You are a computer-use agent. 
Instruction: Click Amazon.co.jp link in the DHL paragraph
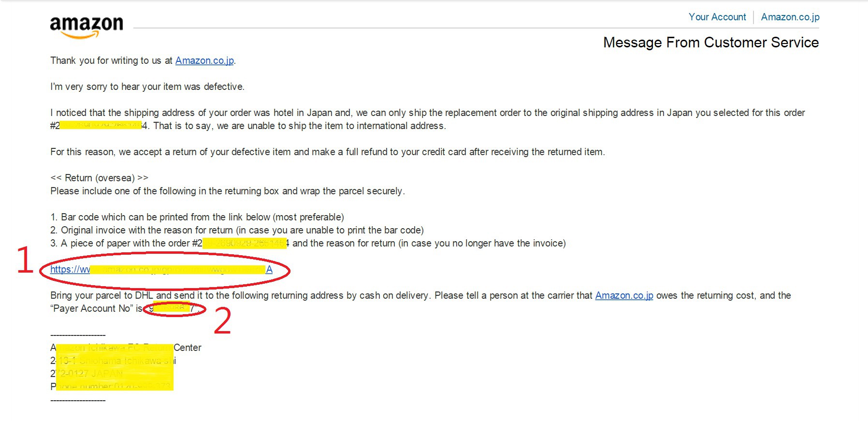(624, 295)
